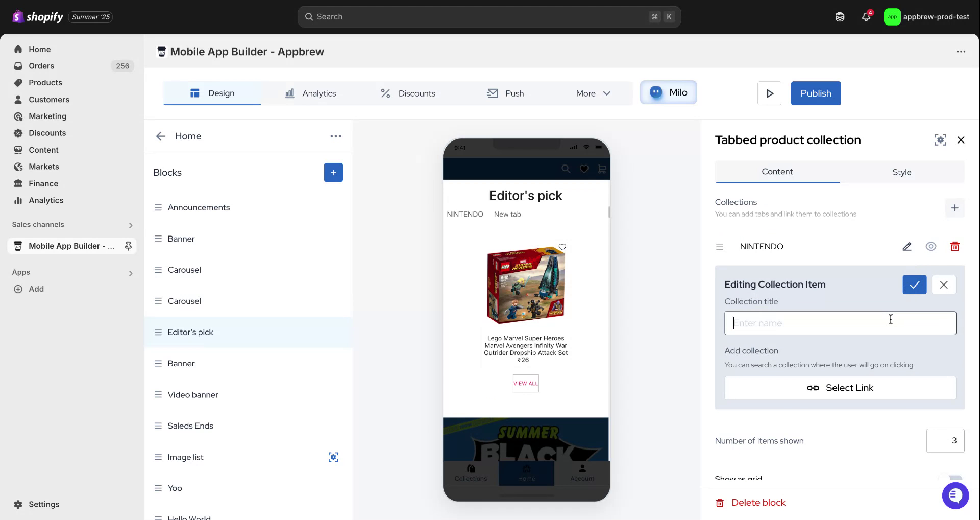Click the Select Link button

[840, 388]
